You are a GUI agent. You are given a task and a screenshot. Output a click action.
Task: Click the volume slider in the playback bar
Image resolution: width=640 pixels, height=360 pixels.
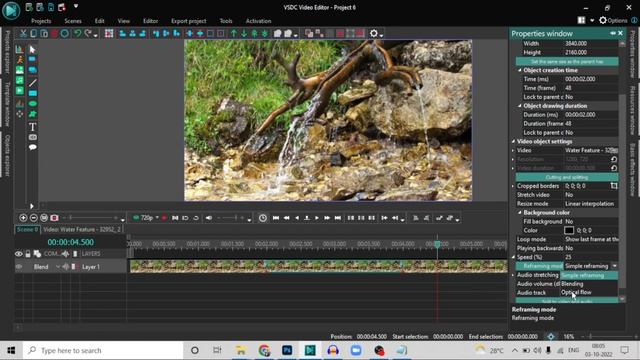click(232, 218)
